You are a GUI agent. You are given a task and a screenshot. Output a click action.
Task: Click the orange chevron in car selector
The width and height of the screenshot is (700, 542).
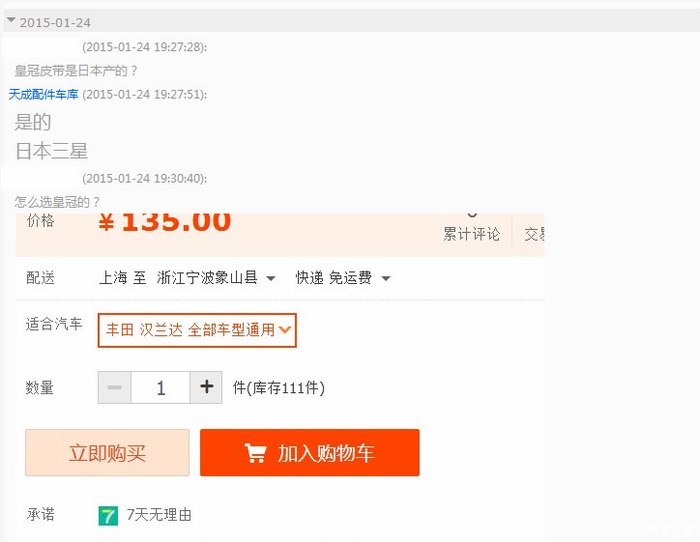(285, 330)
